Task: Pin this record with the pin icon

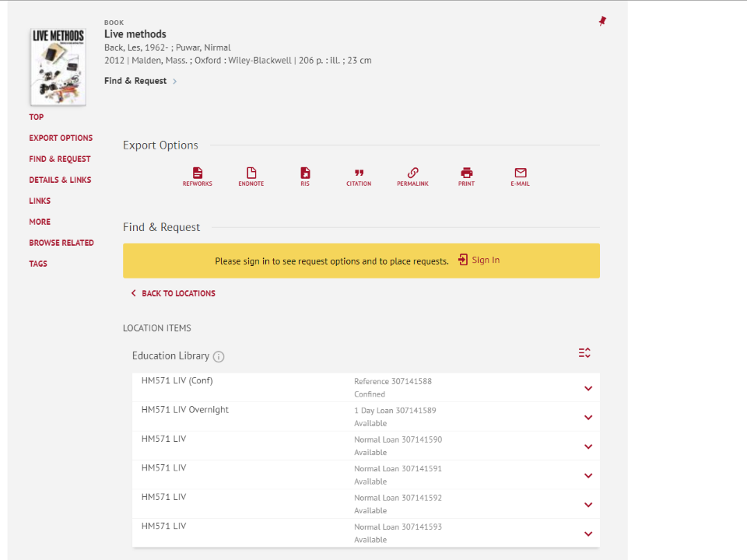Action: coord(602,22)
